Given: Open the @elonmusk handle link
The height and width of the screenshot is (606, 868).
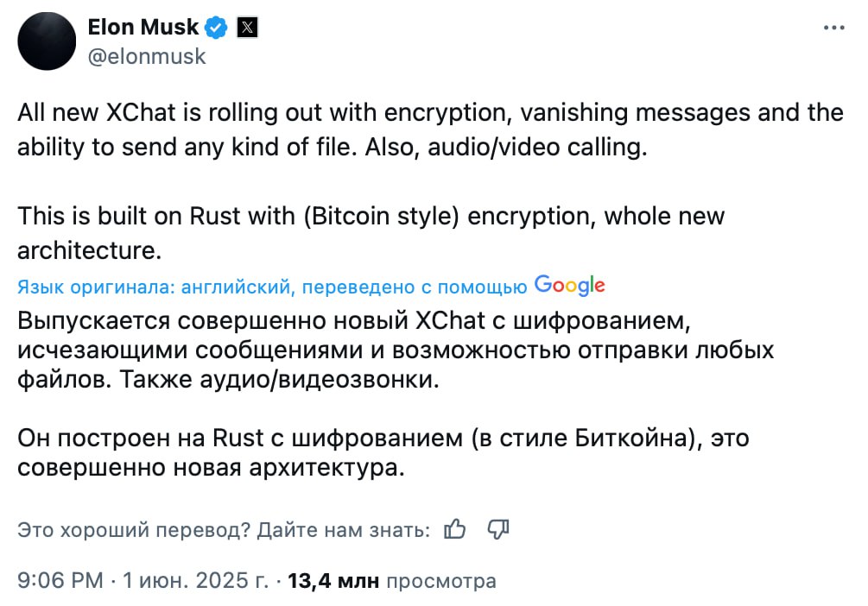Looking at the screenshot, I should tap(147, 57).
